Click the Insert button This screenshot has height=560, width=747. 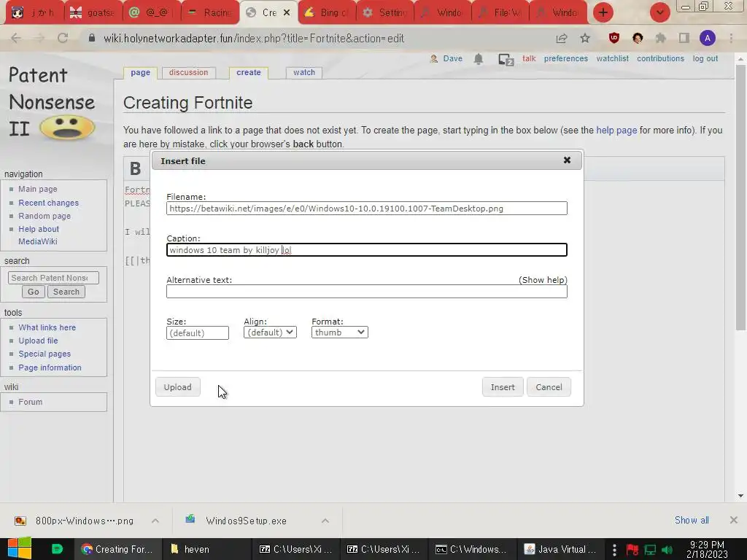[503, 387]
